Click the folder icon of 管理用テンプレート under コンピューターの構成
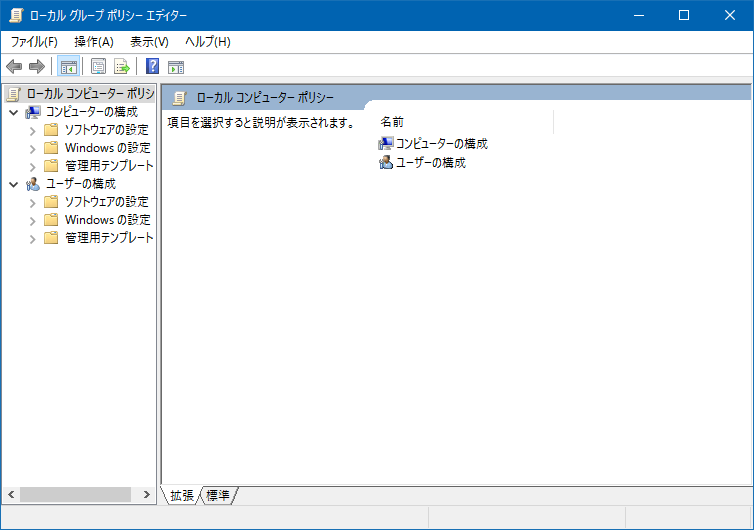This screenshot has width=754, height=530. click(x=51, y=166)
